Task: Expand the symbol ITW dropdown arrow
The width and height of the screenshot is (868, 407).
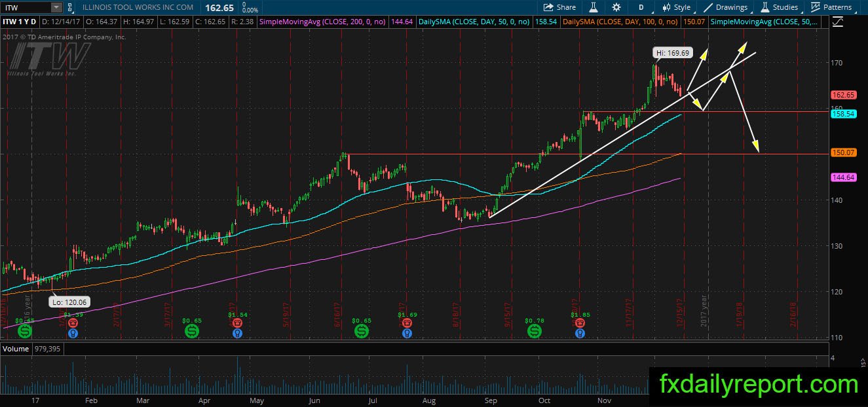Action: (x=56, y=7)
